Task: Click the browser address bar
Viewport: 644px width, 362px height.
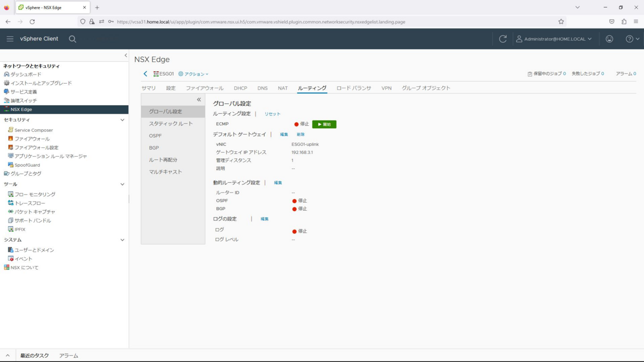Action: (x=322, y=21)
